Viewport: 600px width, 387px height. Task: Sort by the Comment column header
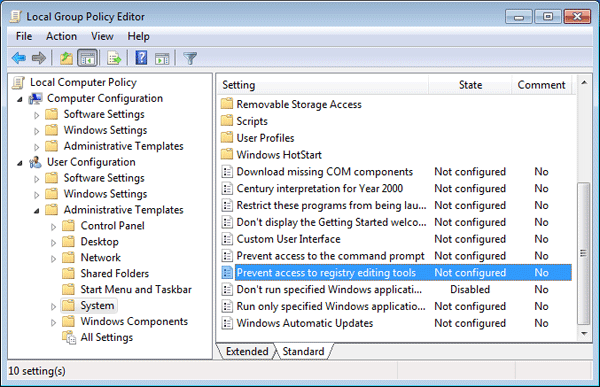pos(541,85)
